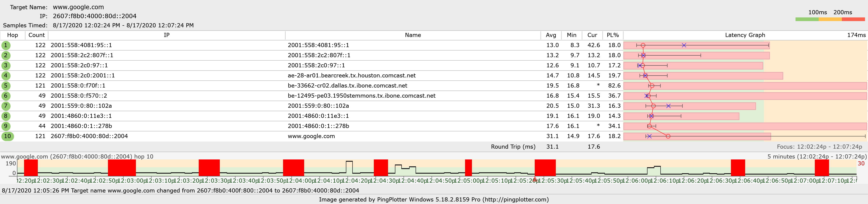Select the green hop 6 badge
868x204 pixels.
[6, 96]
